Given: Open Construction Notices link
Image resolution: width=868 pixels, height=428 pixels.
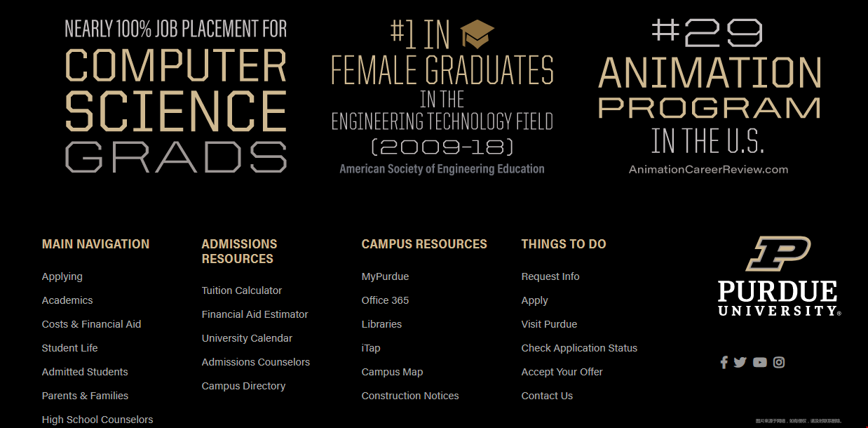Looking at the screenshot, I should [x=410, y=396].
